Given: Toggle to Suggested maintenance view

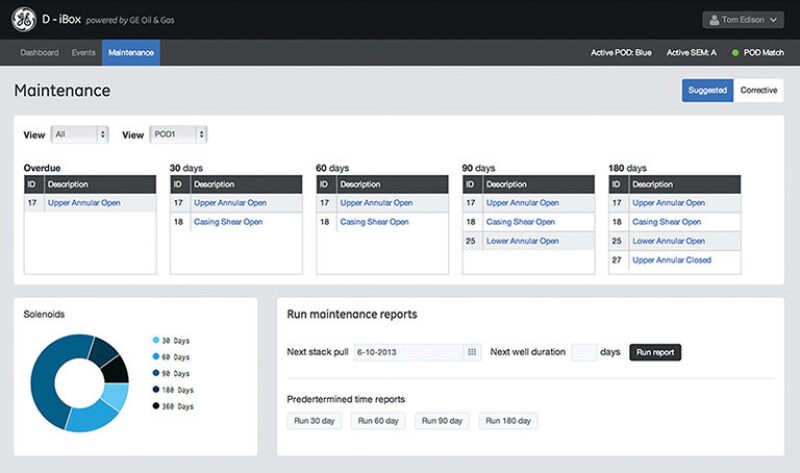Looking at the screenshot, I should click(x=707, y=90).
